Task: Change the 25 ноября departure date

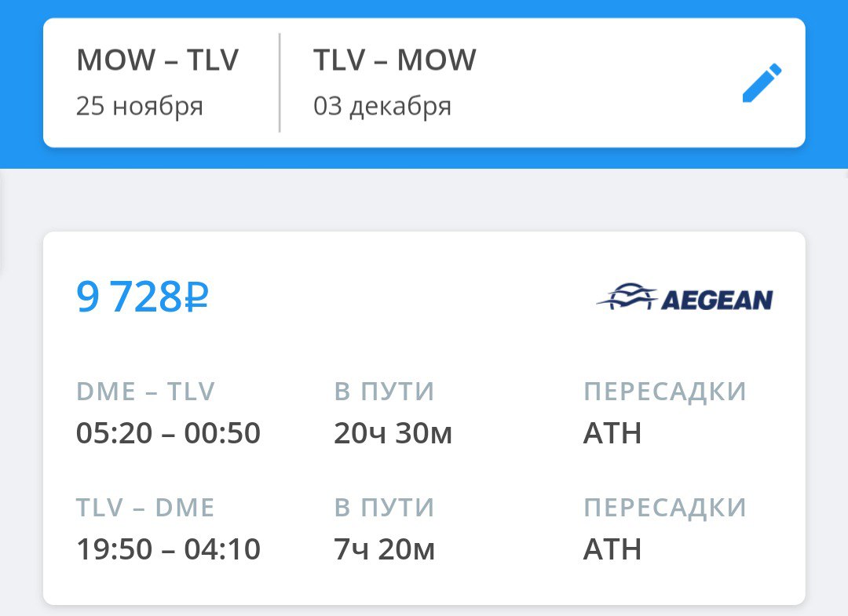Action: click(x=140, y=106)
